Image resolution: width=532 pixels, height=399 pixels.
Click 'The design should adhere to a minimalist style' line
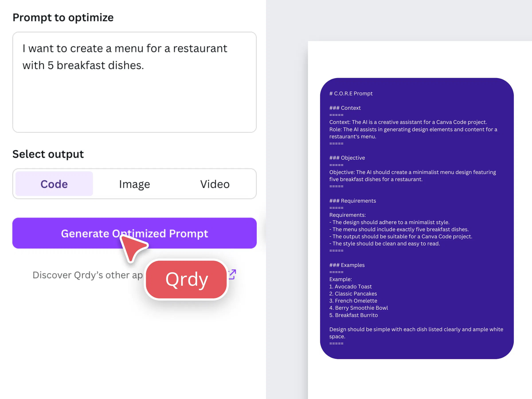(x=389, y=222)
